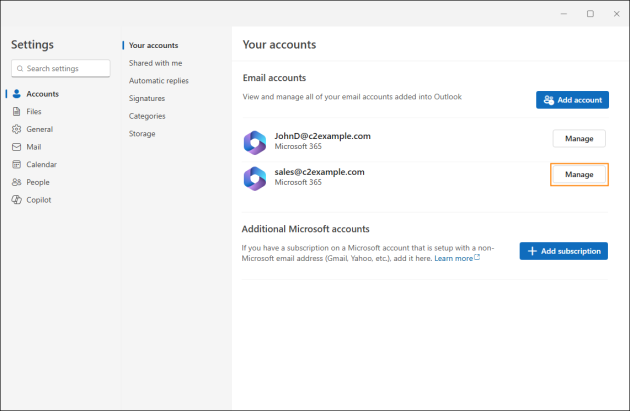Close the Settings window
This screenshot has width=630, height=411.
pos(617,14)
